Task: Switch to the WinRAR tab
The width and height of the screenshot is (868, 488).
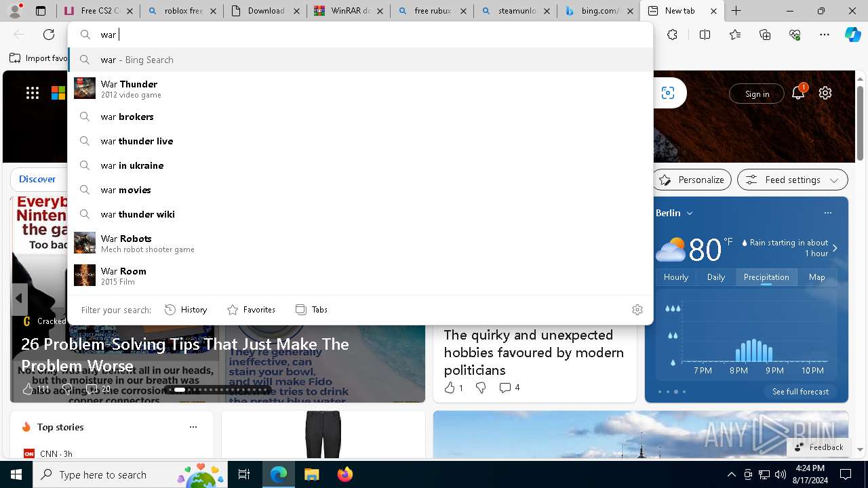Action: coord(349,11)
